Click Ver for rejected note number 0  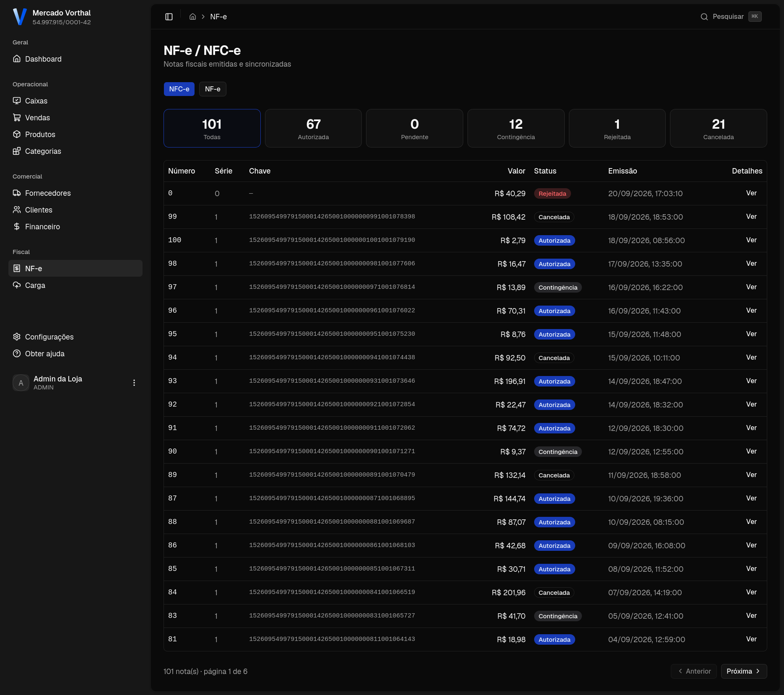click(x=751, y=193)
